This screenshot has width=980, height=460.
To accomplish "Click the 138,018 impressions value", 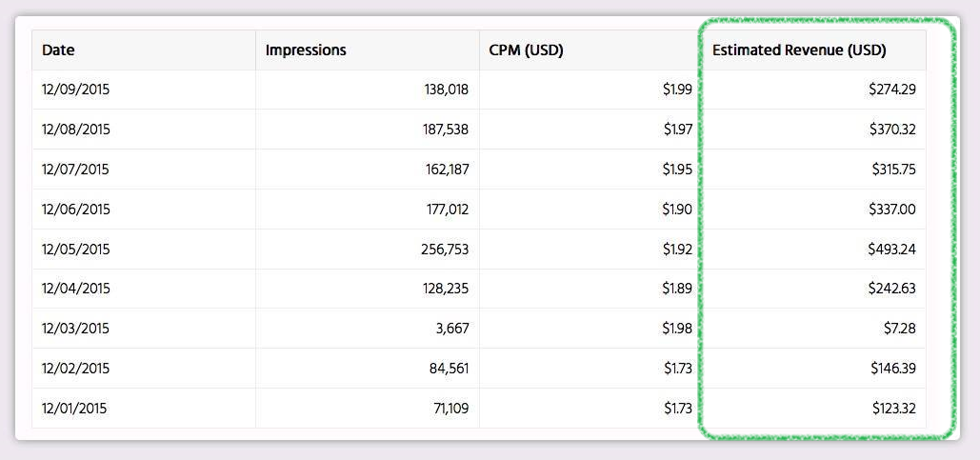I will (447, 90).
